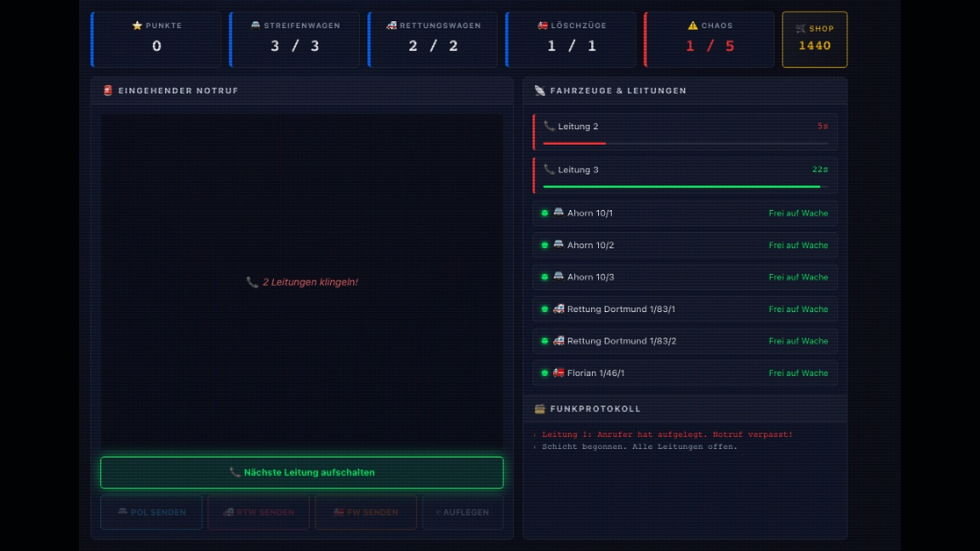
Task: Click the warning triangle icon beside Chaos
Action: click(x=692, y=26)
